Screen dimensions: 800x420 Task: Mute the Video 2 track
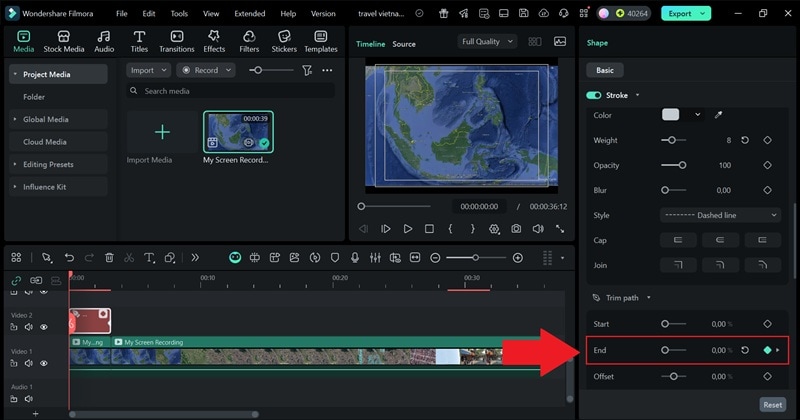click(x=29, y=327)
